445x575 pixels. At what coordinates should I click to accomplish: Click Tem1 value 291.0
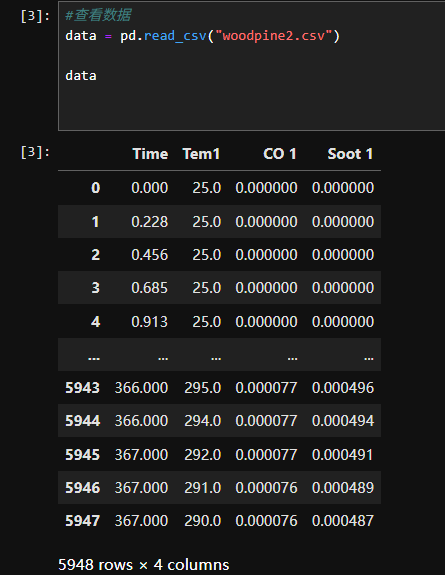[203, 488]
